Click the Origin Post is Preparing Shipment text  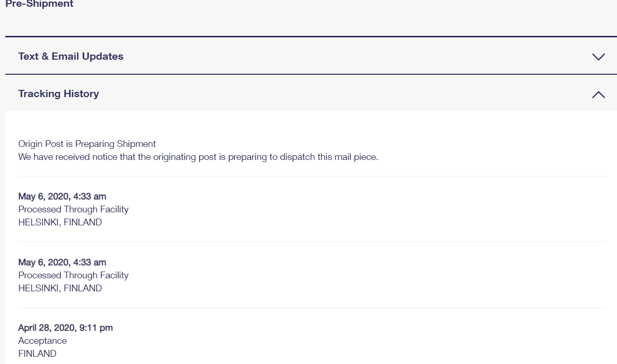[x=87, y=144]
